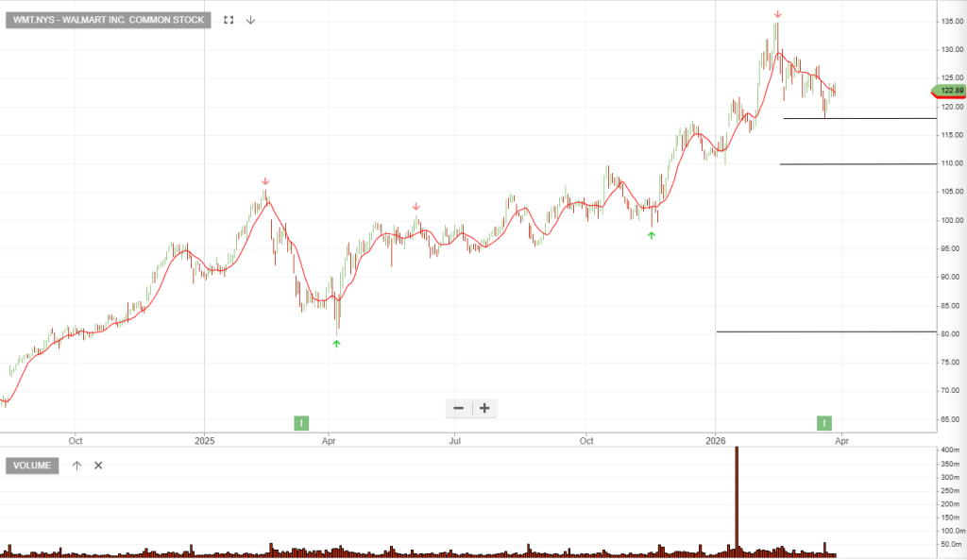Click the VOLUME indicator label
This screenshot has height=560, width=967.
[33, 465]
